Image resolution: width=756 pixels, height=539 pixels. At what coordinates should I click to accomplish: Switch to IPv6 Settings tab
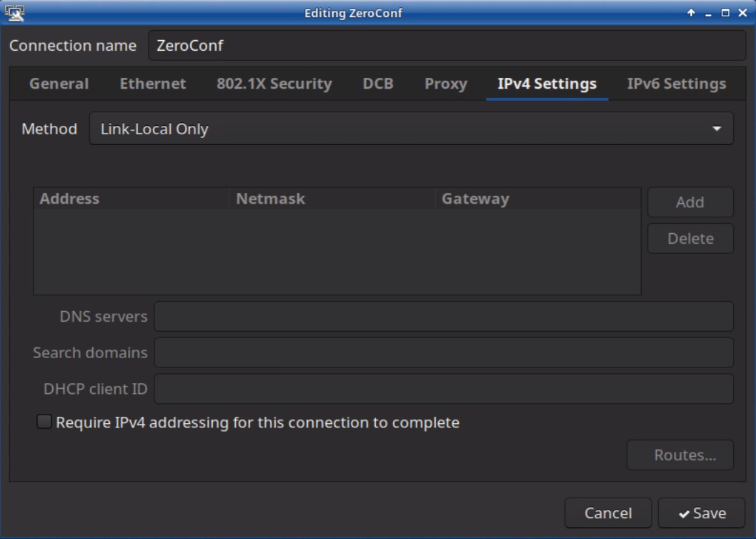pos(676,84)
